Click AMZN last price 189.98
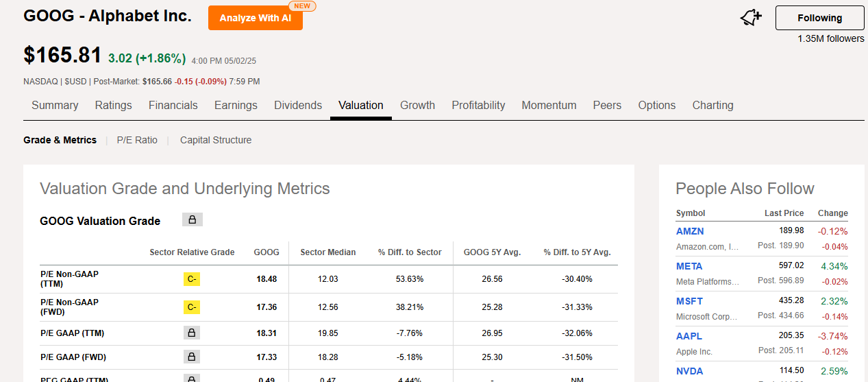 coord(791,230)
